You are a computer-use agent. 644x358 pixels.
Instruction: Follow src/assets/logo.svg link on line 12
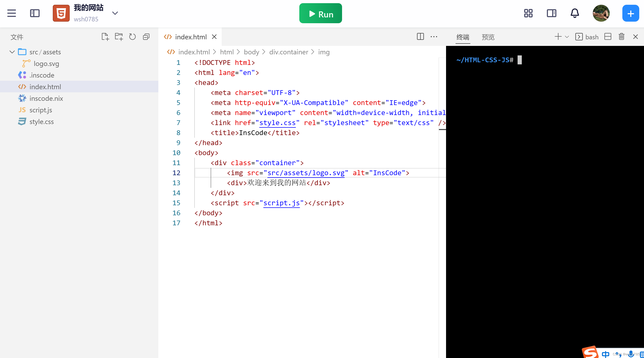tap(306, 173)
